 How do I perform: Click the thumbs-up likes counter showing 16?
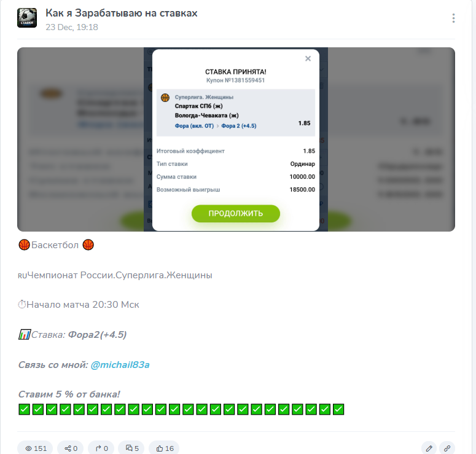click(164, 448)
